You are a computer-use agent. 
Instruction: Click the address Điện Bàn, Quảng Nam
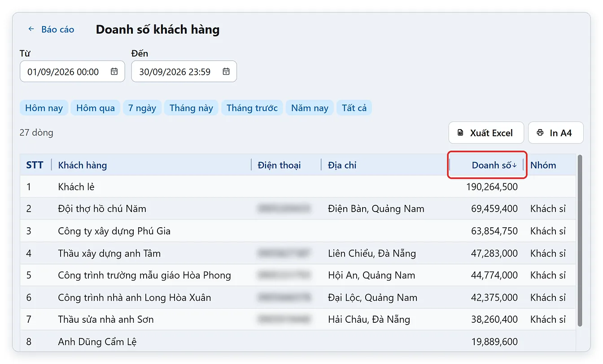(376, 208)
